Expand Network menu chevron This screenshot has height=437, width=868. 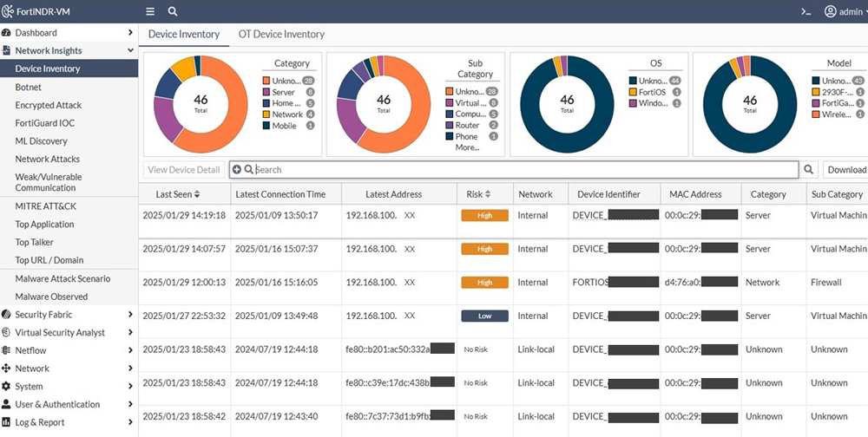coord(130,369)
